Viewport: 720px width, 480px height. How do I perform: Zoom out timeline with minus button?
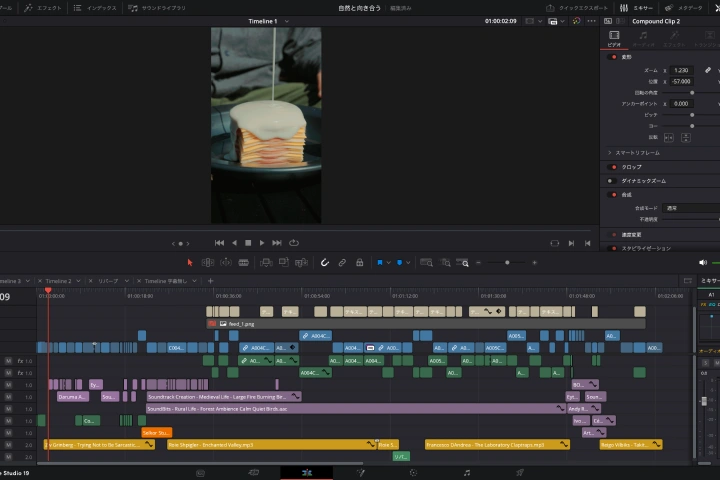coord(478,263)
